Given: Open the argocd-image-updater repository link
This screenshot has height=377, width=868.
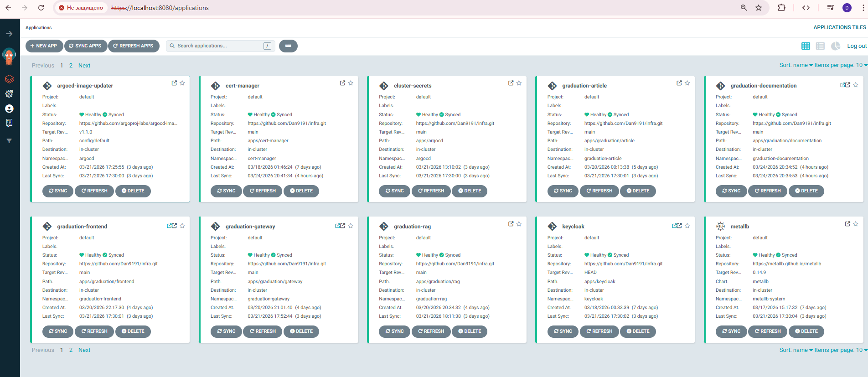Looking at the screenshot, I should [x=128, y=124].
